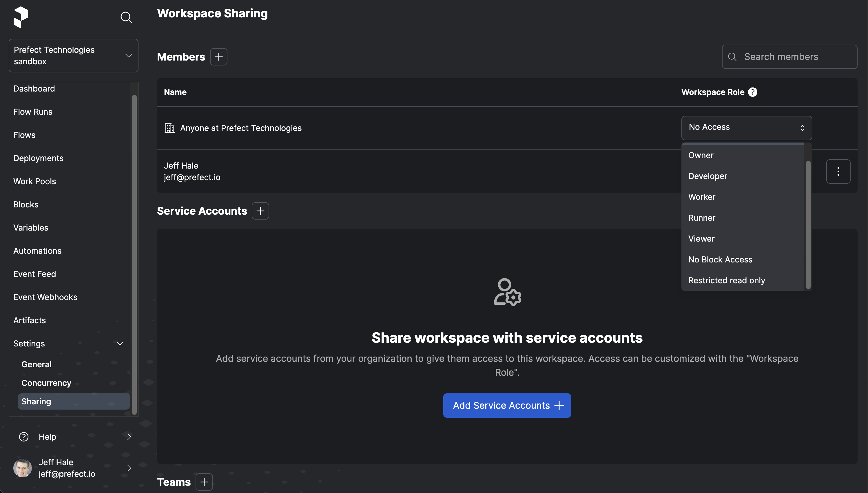The height and width of the screenshot is (493, 868).
Task: Click the Help menu label
Action: click(x=48, y=437)
